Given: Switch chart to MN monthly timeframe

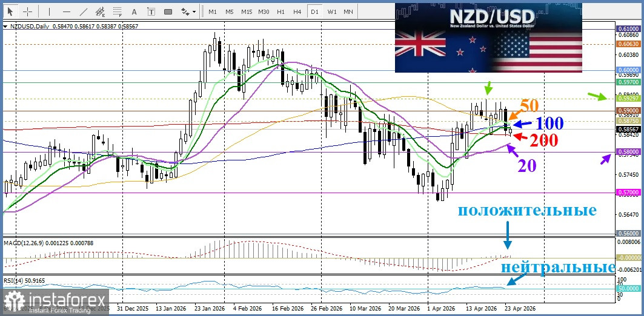Looking at the screenshot, I should tap(348, 12).
